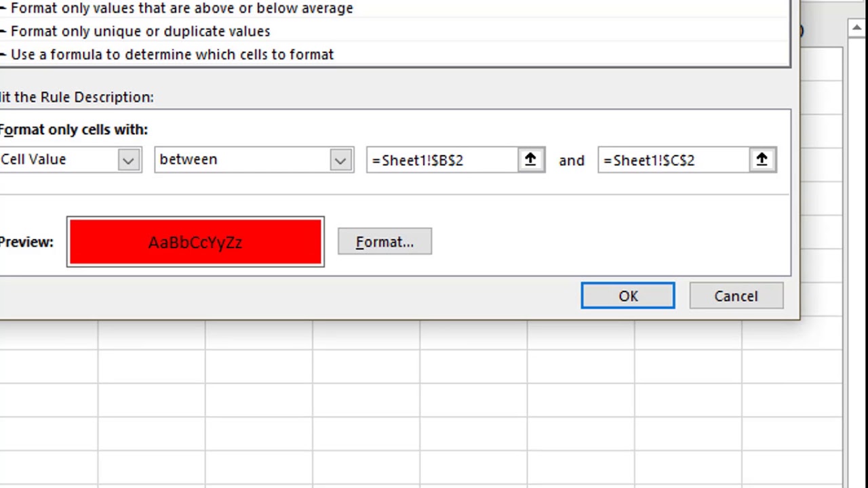This screenshot has height=488, width=868.
Task: Confirm the rule with OK
Action: click(x=628, y=296)
